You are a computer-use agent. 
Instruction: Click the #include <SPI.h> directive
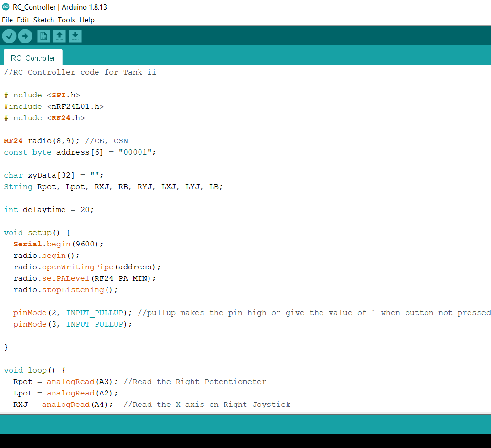(x=42, y=95)
